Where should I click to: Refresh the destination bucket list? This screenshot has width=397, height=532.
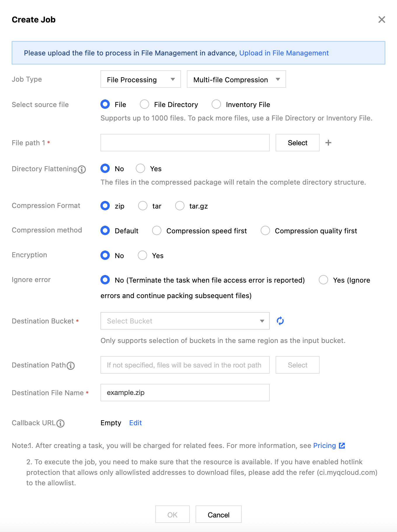(x=280, y=321)
